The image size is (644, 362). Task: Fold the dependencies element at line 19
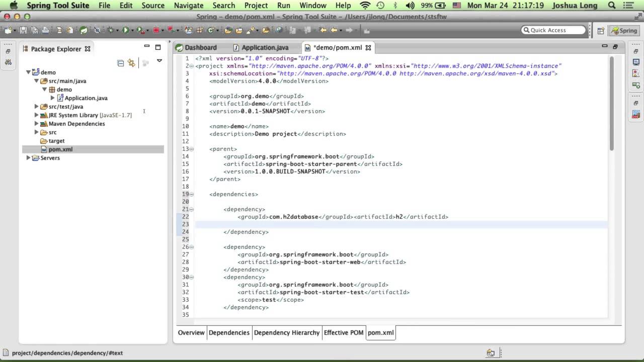click(x=192, y=194)
